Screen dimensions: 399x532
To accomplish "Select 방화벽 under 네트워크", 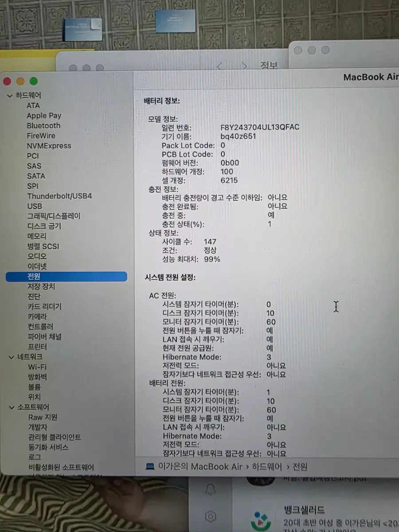I will tap(38, 377).
